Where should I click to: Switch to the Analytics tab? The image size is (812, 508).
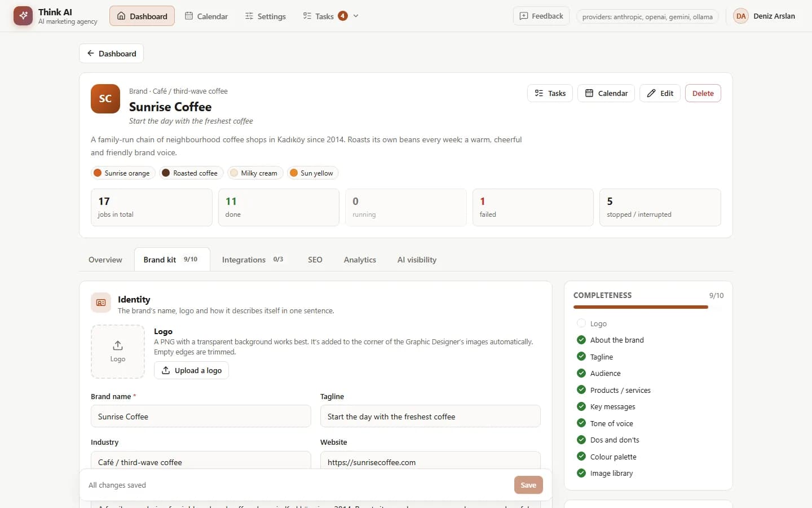coord(360,260)
